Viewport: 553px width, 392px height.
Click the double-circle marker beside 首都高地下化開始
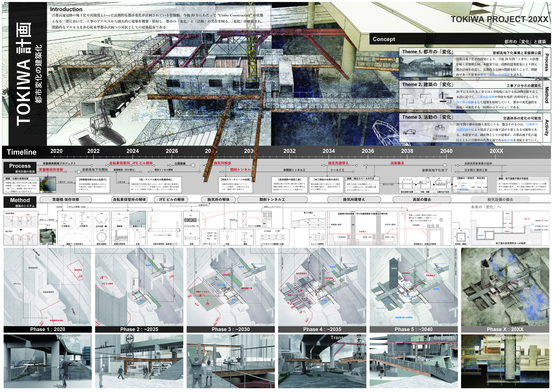click(x=78, y=172)
